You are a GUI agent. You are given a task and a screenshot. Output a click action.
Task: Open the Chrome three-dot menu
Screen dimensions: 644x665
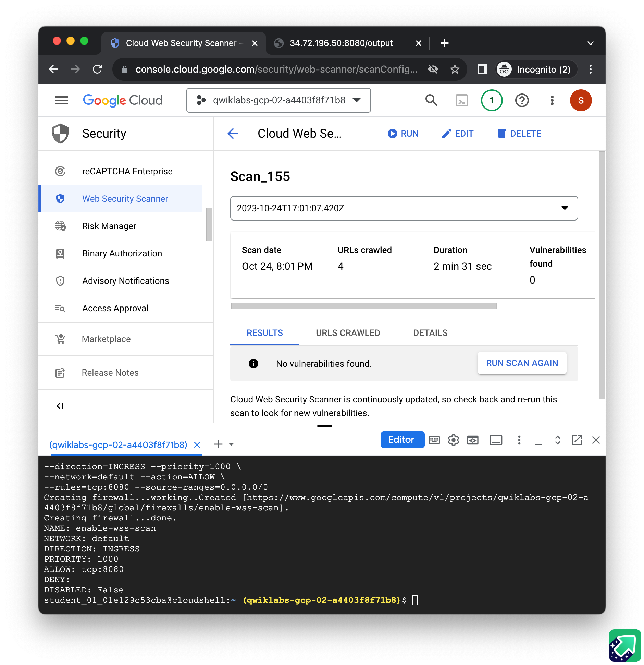(x=590, y=70)
